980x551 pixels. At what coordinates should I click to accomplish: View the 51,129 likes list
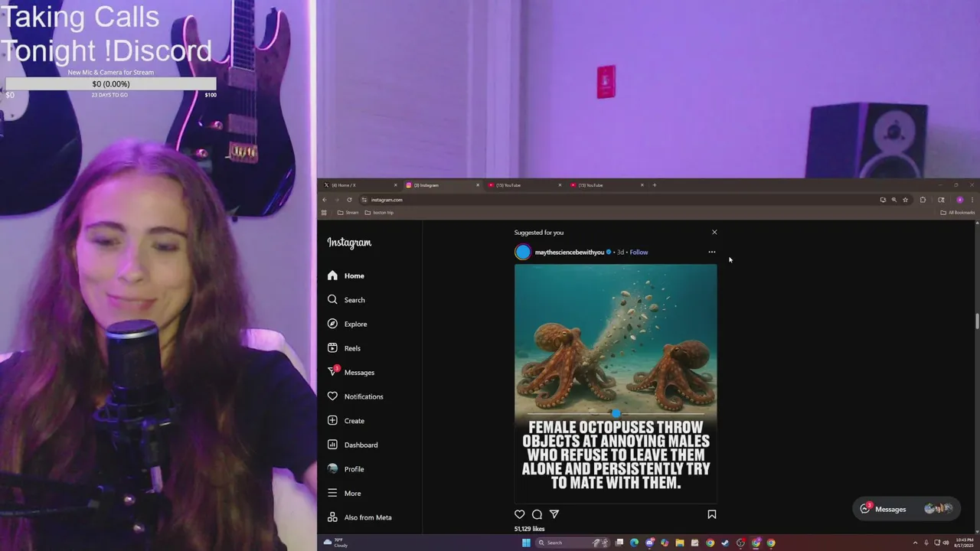530,529
